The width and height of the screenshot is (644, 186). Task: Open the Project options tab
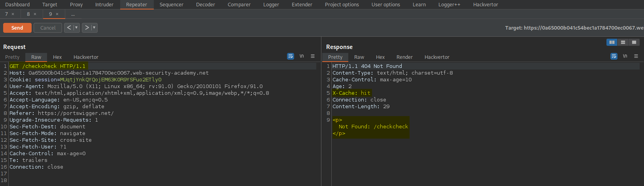pos(342,5)
